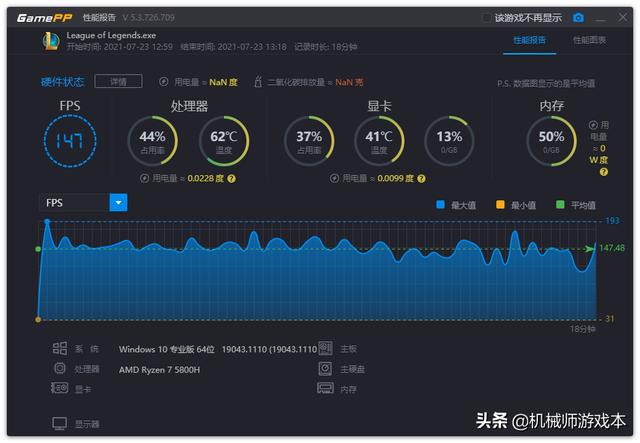Click the 显示器 monitor icon

tap(60, 424)
